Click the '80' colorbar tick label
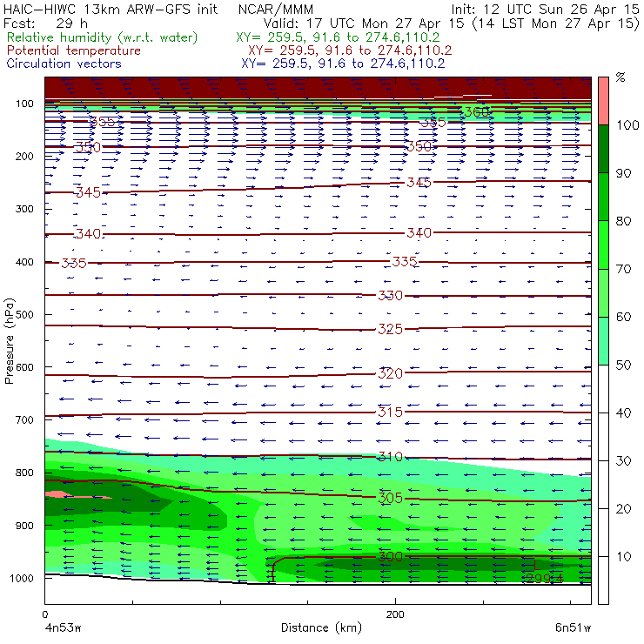Viewport: 644px width, 644px height. click(623, 221)
